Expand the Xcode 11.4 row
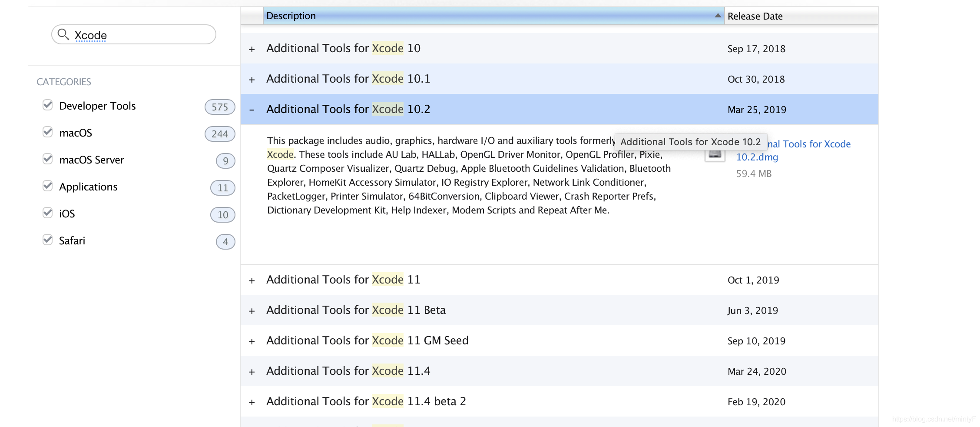Viewport: 980px width, 427px height. [x=252, y=372]
